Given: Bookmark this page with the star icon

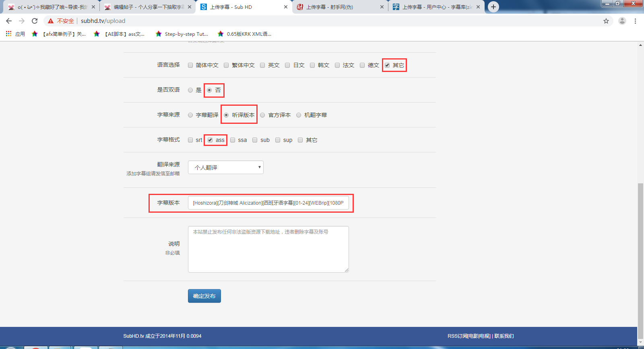Looking at the screenshot, I should pos(606,21).
